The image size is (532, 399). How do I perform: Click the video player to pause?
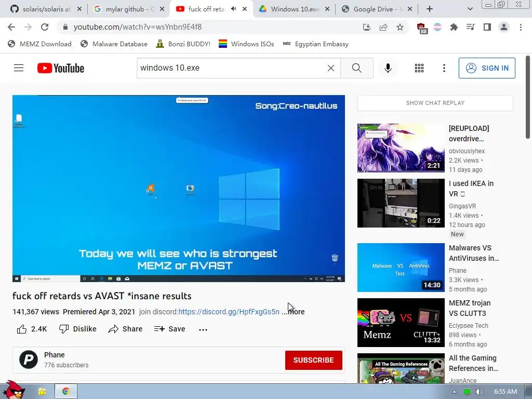pos(179,188)
